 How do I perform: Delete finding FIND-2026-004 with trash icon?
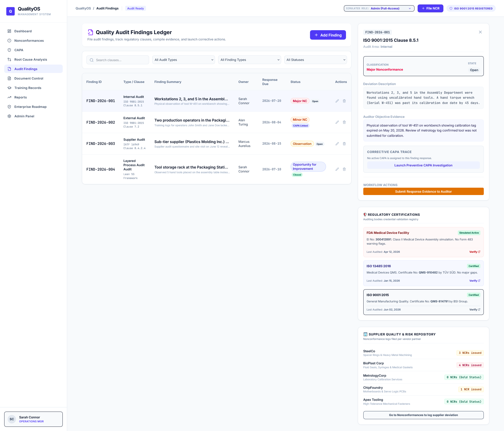pyautogui.click(x=344, y=169)
